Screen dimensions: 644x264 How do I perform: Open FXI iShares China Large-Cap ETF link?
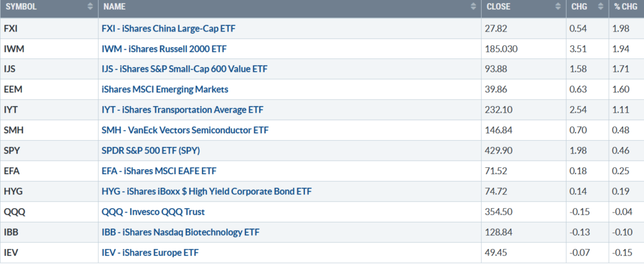tap(169, 29)
